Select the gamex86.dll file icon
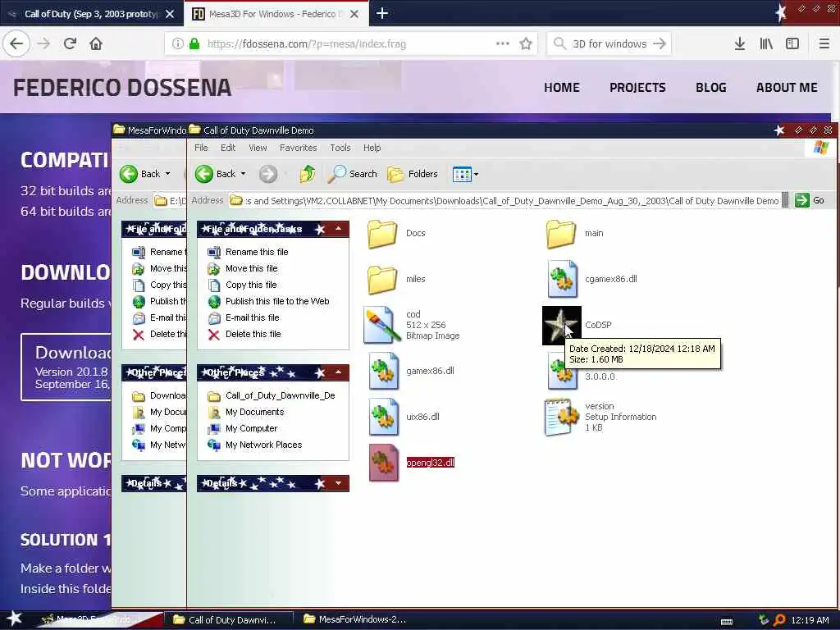This screenshot has height=630, width=840. click(x=383, y=371)
